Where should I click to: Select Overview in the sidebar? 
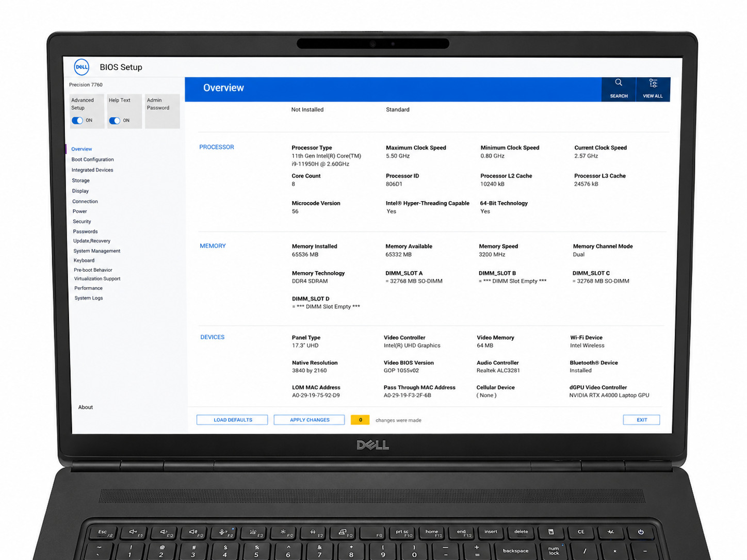[82, 149]
